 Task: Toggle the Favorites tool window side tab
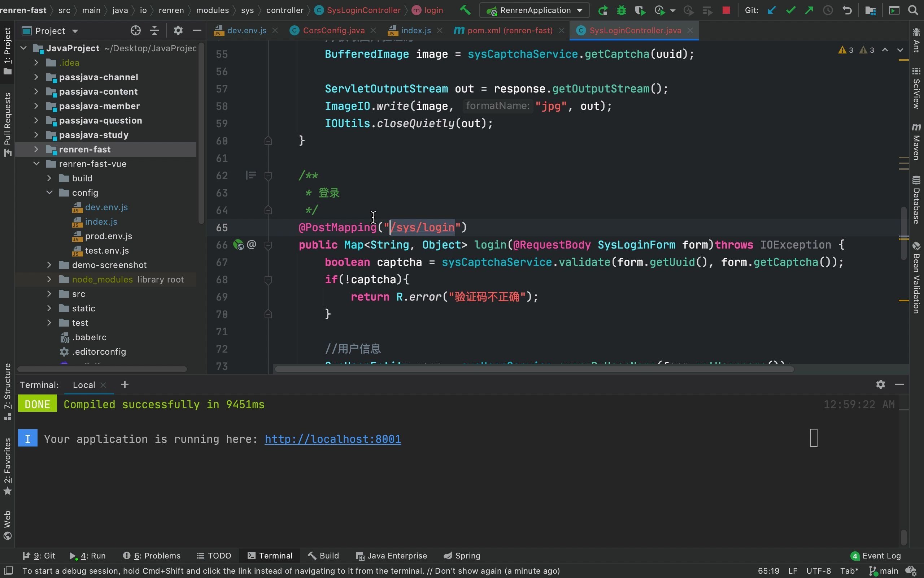pyautogui.click(x=7, y=467)
